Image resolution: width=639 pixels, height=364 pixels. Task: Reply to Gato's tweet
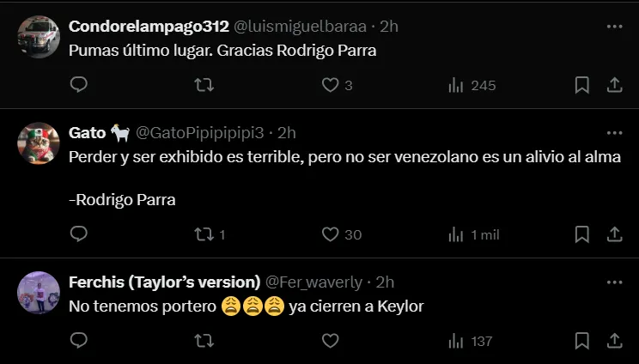78,234
